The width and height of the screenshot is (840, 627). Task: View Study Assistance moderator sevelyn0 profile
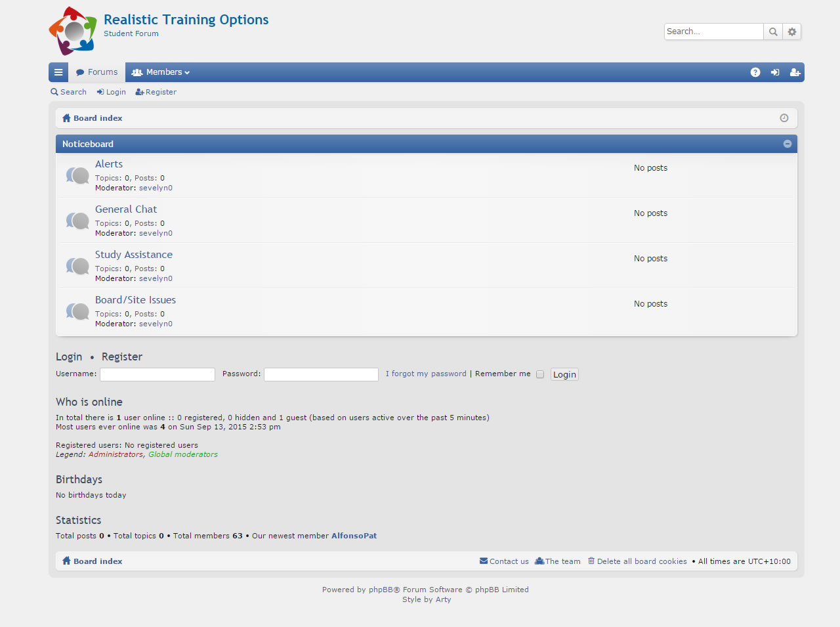(x=156, y=278)
